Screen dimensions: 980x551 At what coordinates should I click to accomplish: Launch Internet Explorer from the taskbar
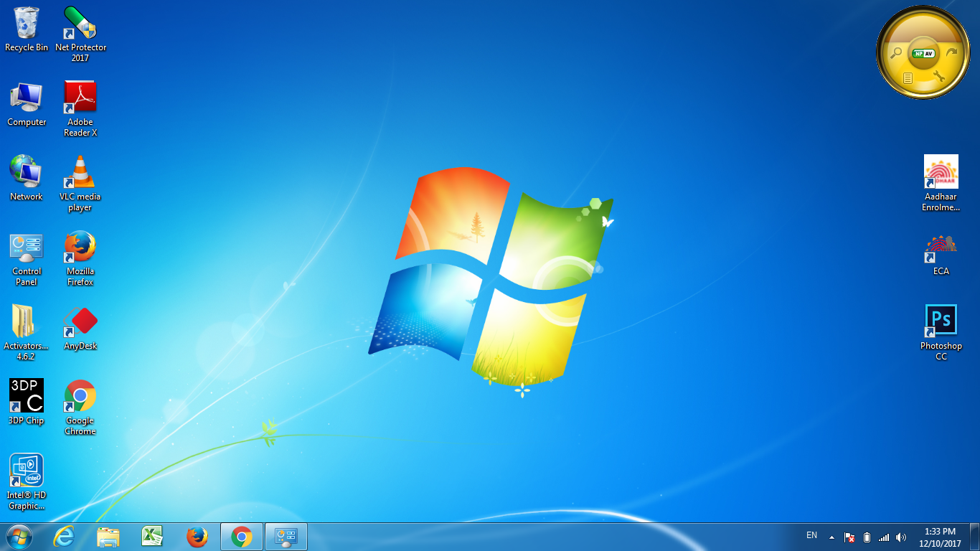coord(64,537)
